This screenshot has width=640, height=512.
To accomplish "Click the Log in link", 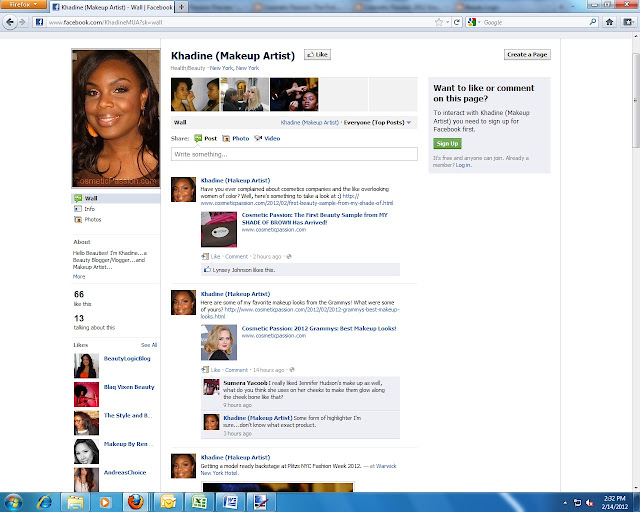I will [463, 165].
